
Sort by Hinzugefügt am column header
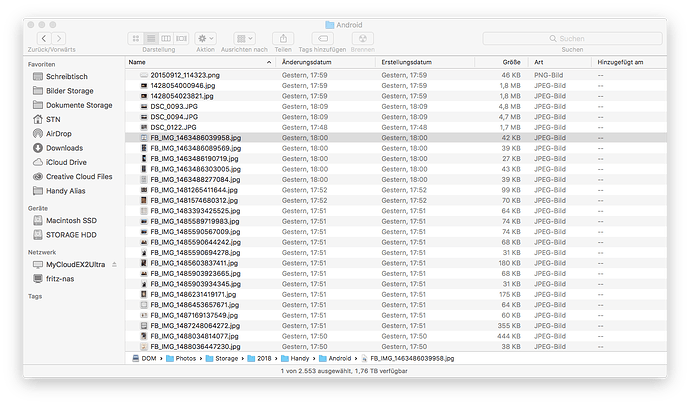point(628,62)
